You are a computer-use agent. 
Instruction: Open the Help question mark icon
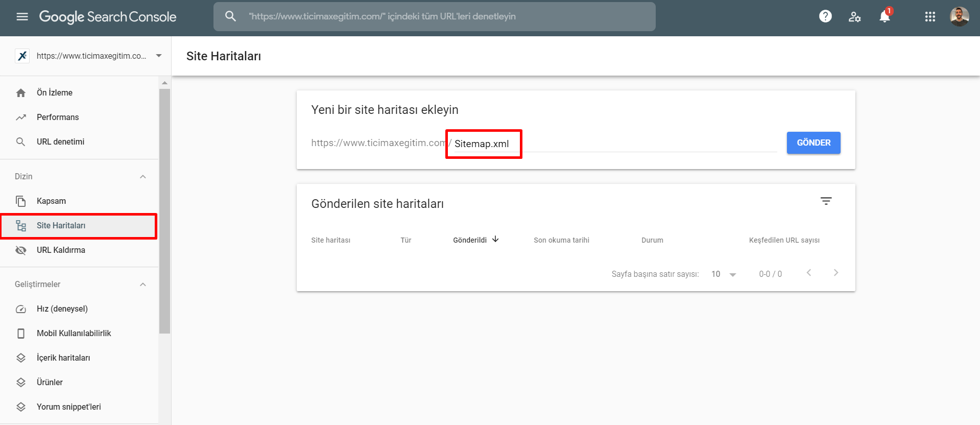825,16
